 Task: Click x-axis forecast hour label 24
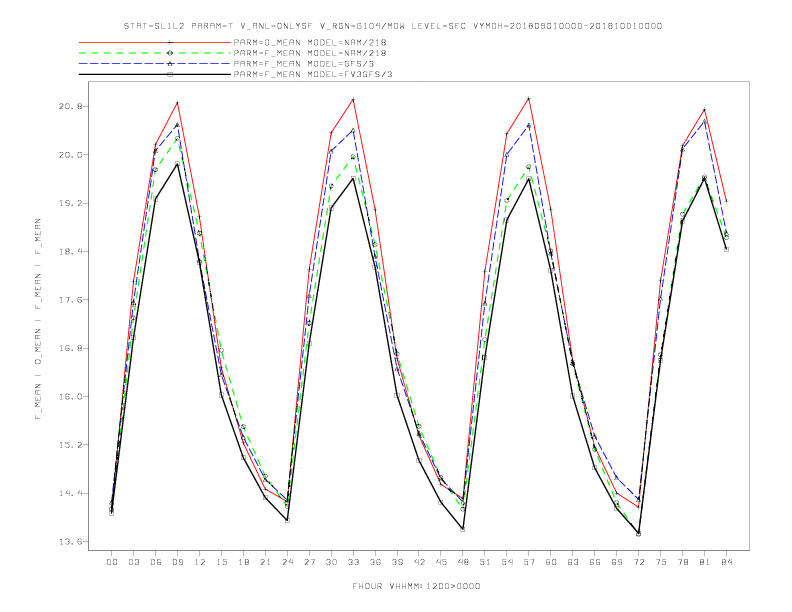coord(287,562)
